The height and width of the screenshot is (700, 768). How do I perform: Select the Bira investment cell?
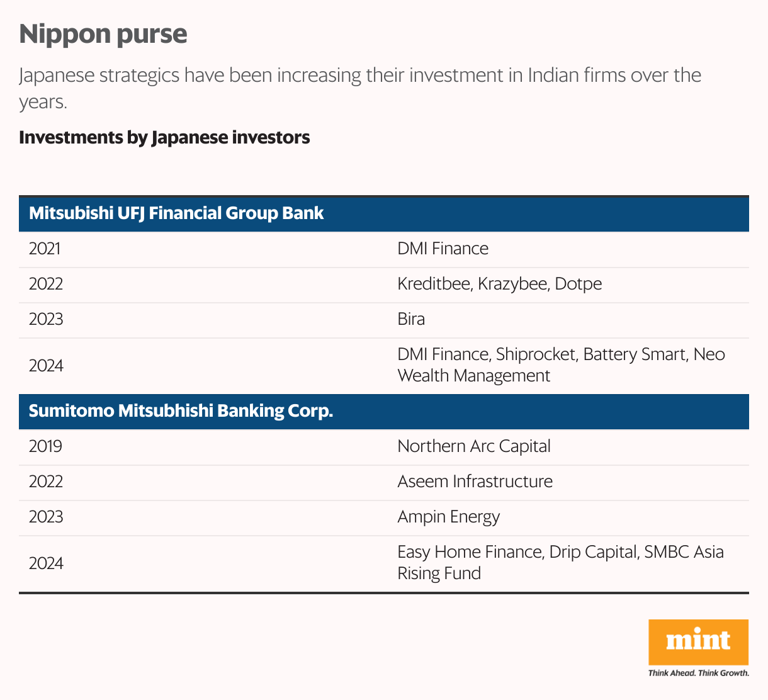coord(411,319)
